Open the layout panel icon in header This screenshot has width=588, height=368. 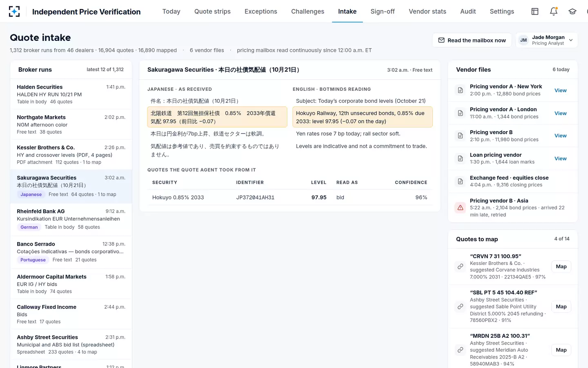[x=535, y=11]
